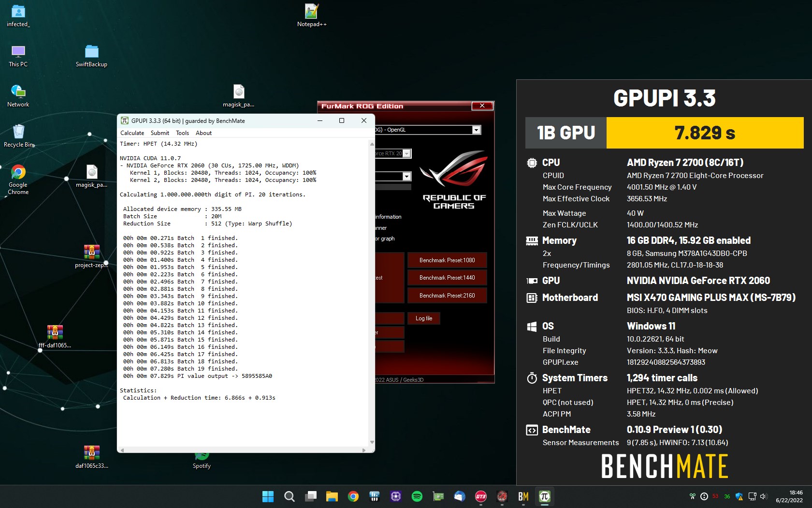Open This PC desktop icon
The width and height of the screenshot is (812, 508).
(18, 56)
